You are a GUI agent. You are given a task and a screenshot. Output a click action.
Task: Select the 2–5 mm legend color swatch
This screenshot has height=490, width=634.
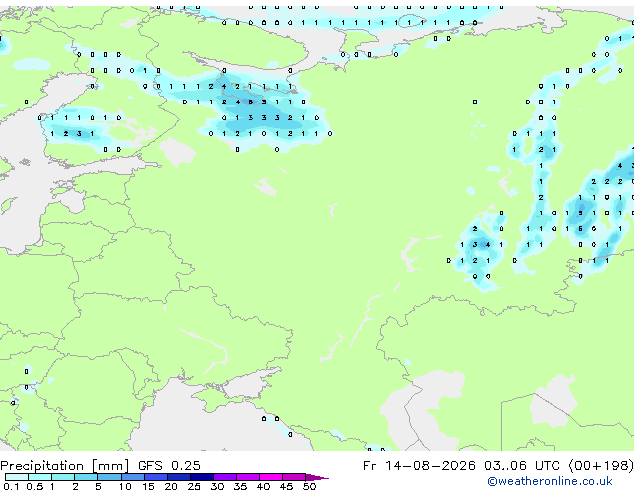[86, 477]
